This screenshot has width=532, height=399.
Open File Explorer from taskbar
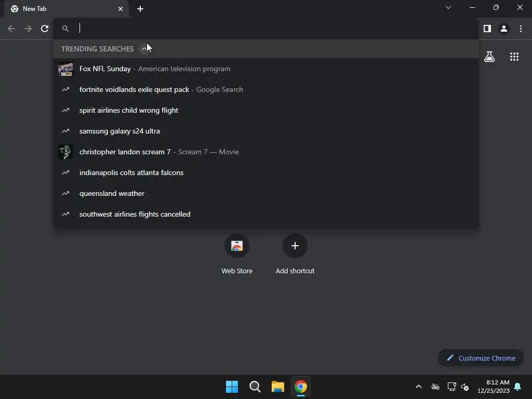point(278,387)
